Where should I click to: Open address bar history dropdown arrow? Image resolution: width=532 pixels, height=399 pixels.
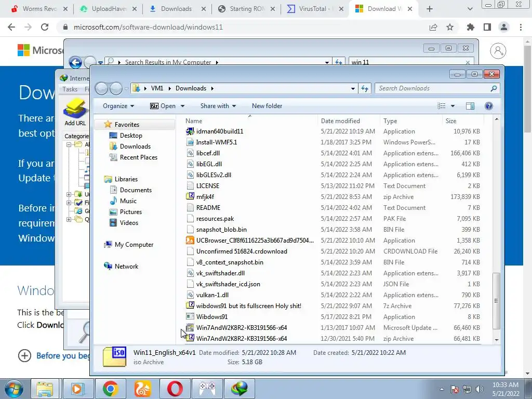click(353, 88)
